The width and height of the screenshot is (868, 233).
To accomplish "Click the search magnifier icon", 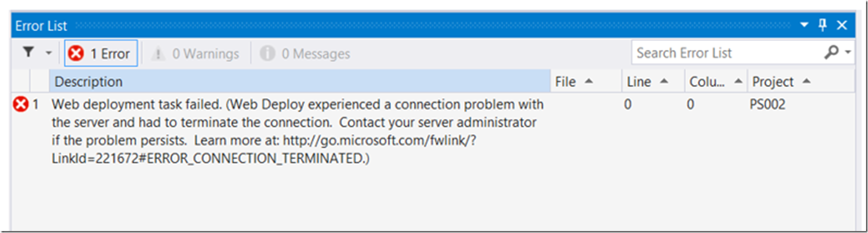I will coord(831,52).
